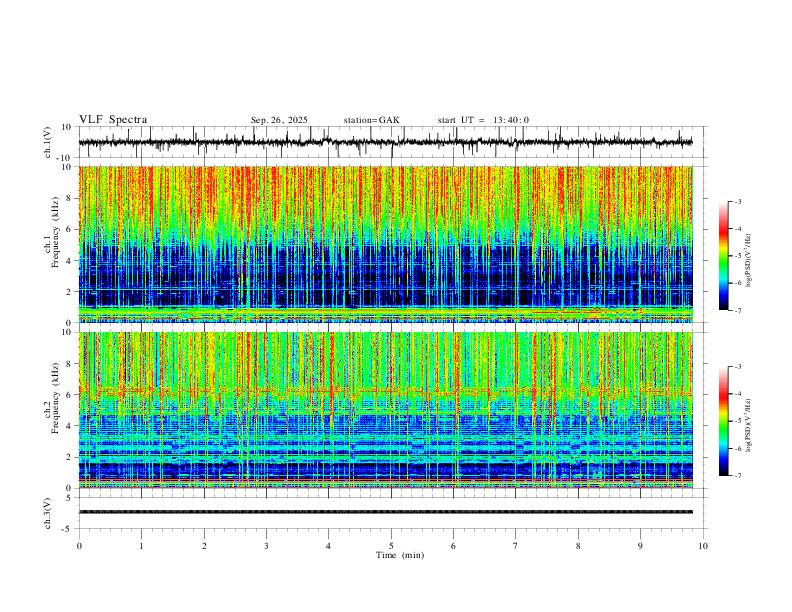The height and width of the screenshot is (612, 792).
Task: Click the ch.1 waveform trace plot
Action: point(385,142)
